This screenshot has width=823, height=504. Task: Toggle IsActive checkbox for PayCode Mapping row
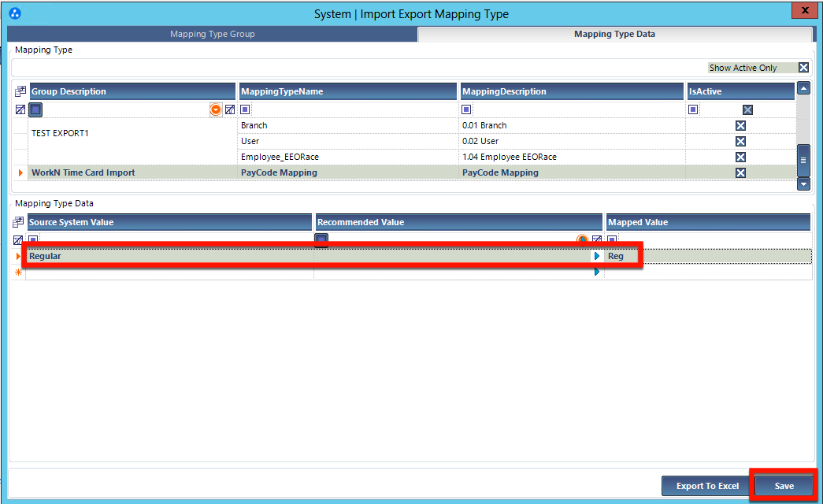[740, 172]
